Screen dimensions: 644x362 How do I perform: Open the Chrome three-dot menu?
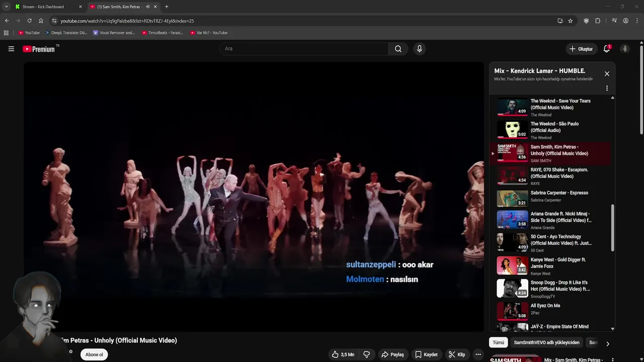pyautogui.click(x=637, y=21)
